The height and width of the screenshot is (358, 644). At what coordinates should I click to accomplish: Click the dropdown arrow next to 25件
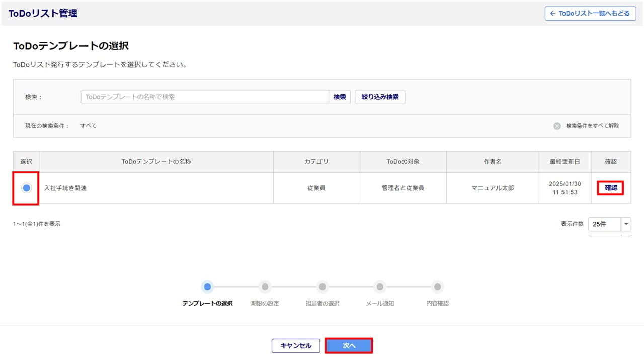[626, 224]
